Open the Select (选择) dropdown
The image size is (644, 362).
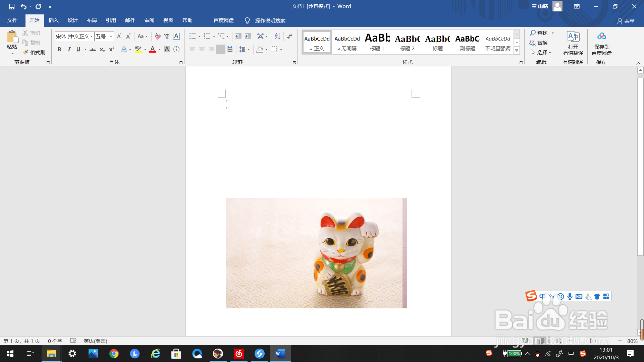click(x=541, y=52)
